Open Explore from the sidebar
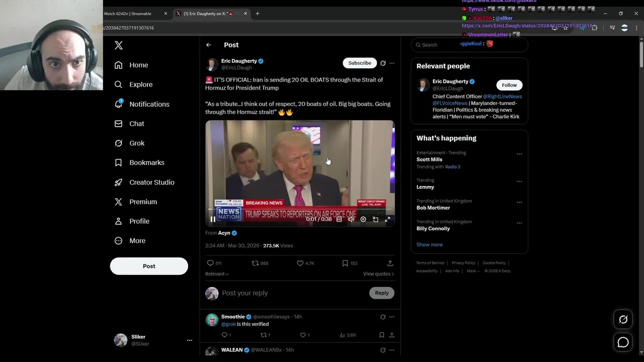Screen dimensions: 644x362 tap(133, 84)
